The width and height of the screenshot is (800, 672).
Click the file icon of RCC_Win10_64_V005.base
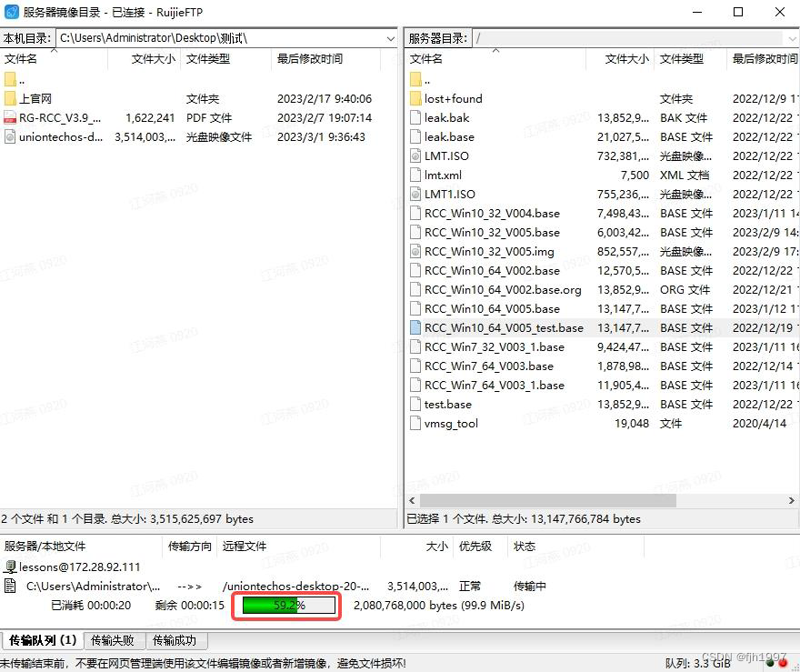[415, 308]
